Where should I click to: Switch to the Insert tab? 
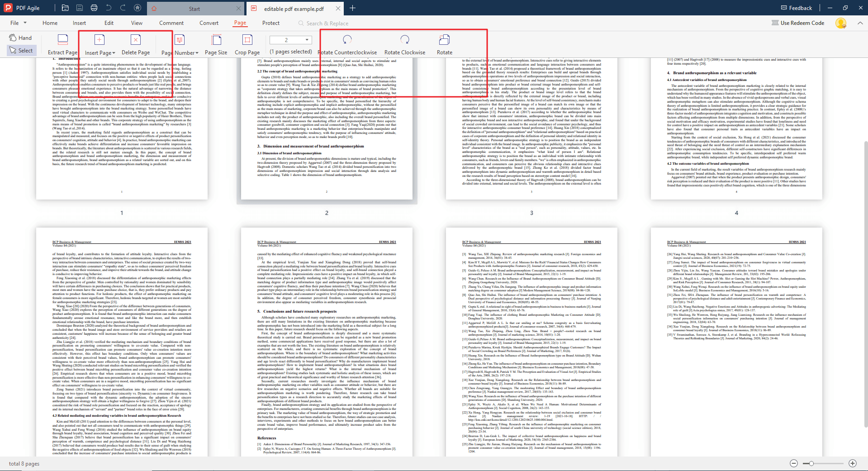click(x=79, y=23)
